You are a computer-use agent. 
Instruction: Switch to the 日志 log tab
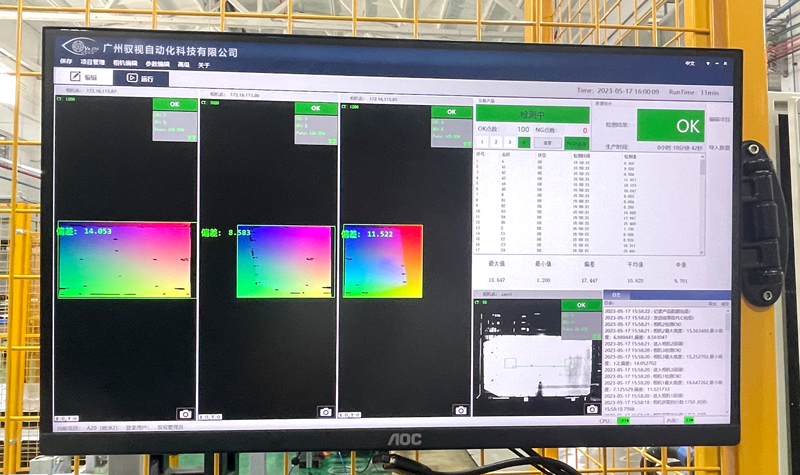(617, 296)
